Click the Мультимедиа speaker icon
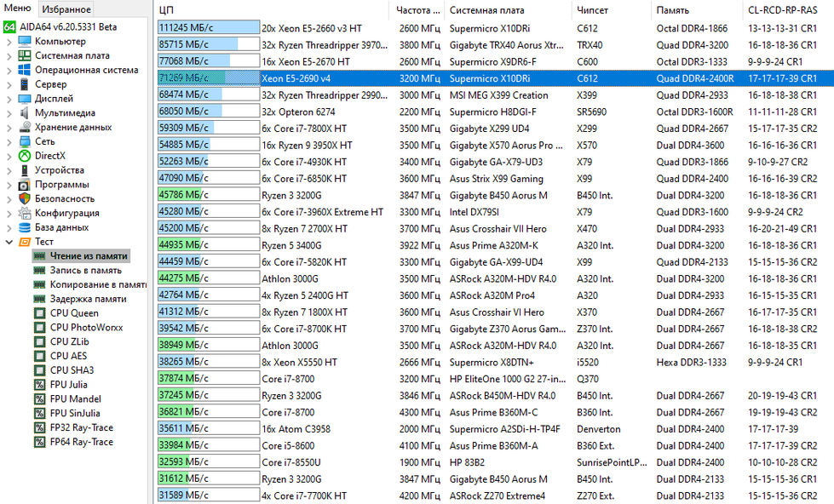 25,112
